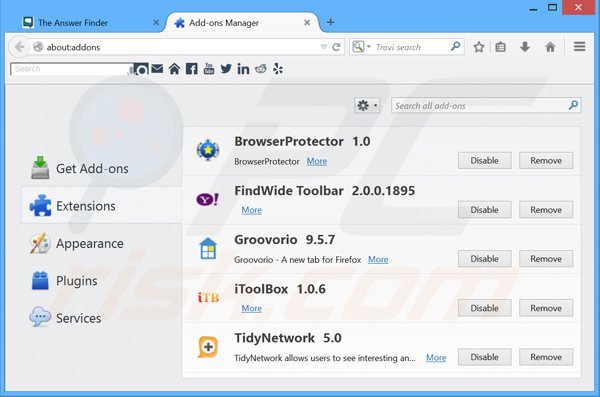This screenshot has width=600, height=397.
Task: Close the Add-ons Manager tab
Action: tap(307, 23)
